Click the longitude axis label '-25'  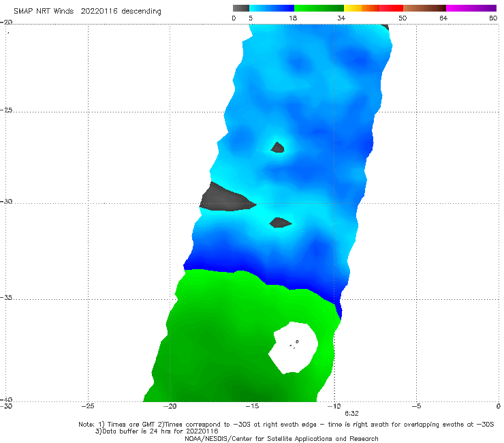coord(88,406)
